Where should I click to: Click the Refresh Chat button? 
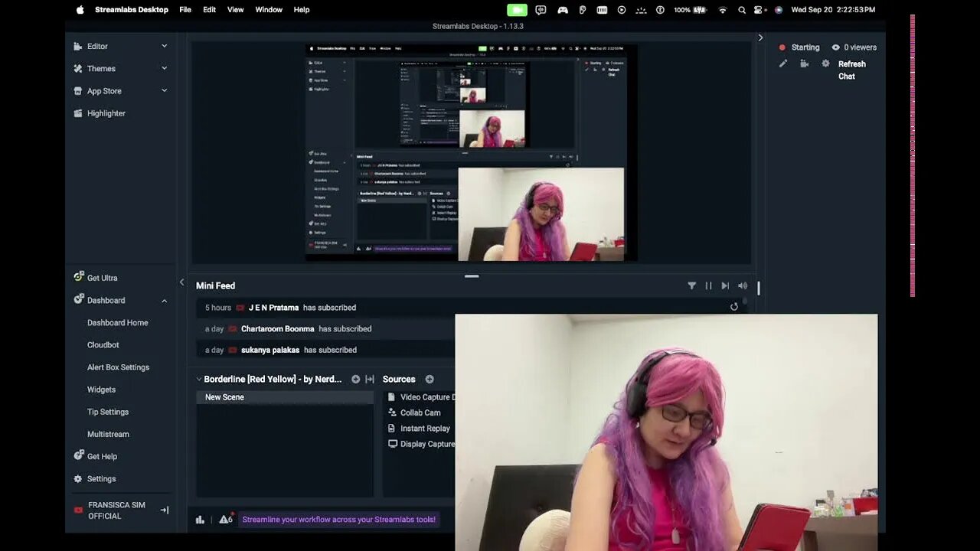point(851,70)
